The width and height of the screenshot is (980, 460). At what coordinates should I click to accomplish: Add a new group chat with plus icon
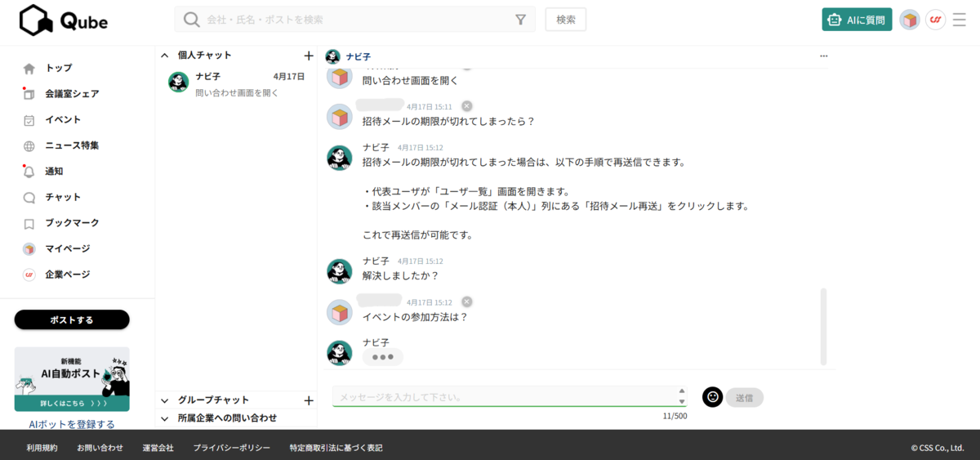308,400
